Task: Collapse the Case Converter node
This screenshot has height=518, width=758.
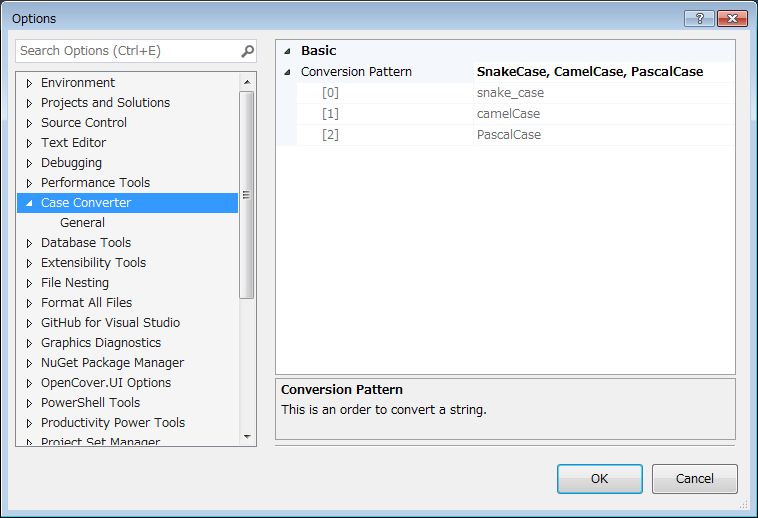Action: (29, 203)
